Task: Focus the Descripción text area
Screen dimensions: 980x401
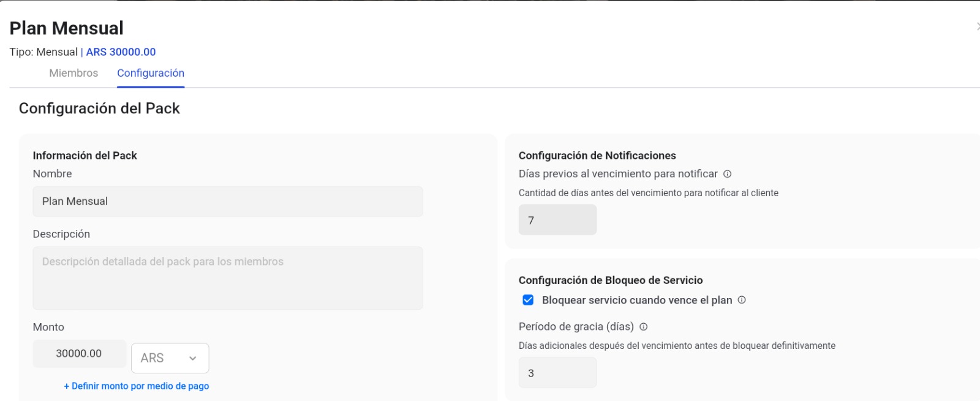Action: [227, 278]
